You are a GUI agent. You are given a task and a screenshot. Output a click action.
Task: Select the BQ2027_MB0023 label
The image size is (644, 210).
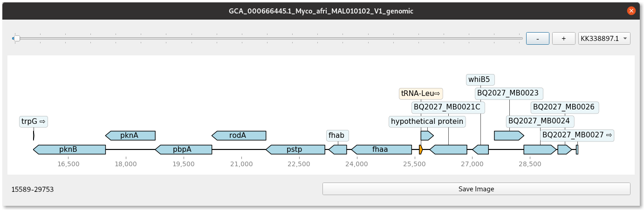click(508, 93)
